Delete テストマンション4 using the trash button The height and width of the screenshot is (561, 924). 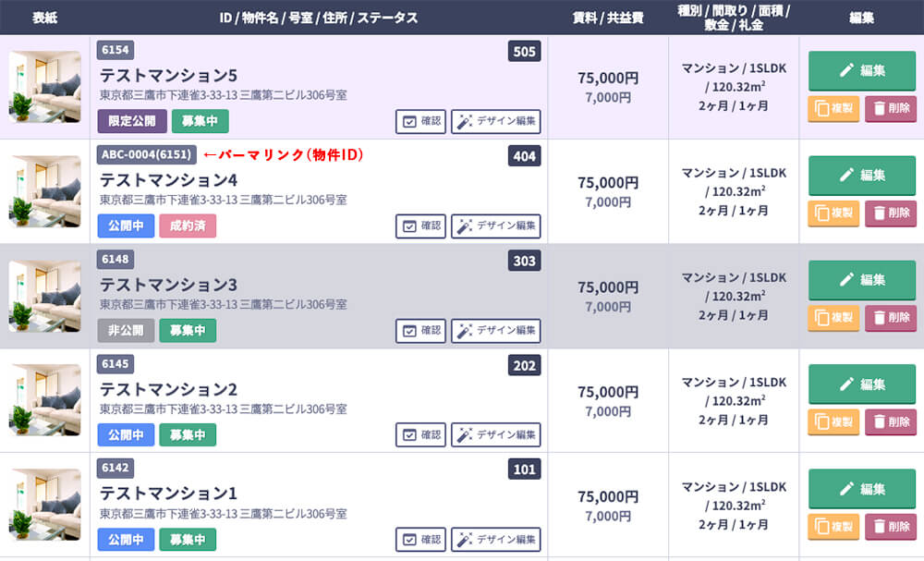click(x=890, y=213)
